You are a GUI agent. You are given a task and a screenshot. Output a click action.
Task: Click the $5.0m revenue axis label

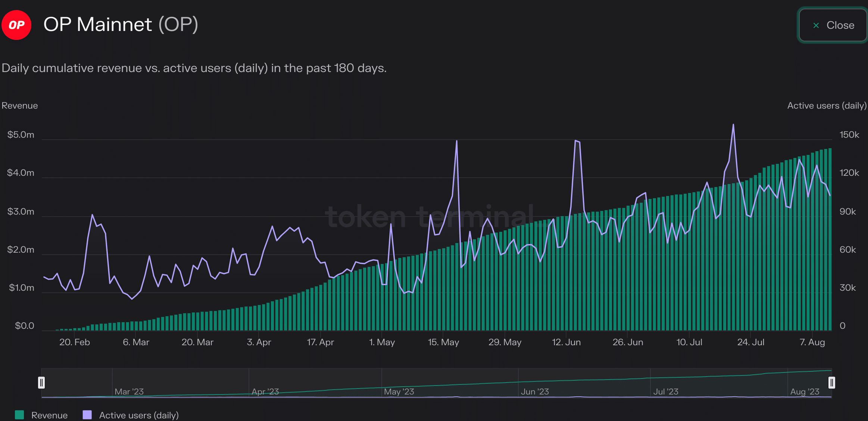click(21, 134)
